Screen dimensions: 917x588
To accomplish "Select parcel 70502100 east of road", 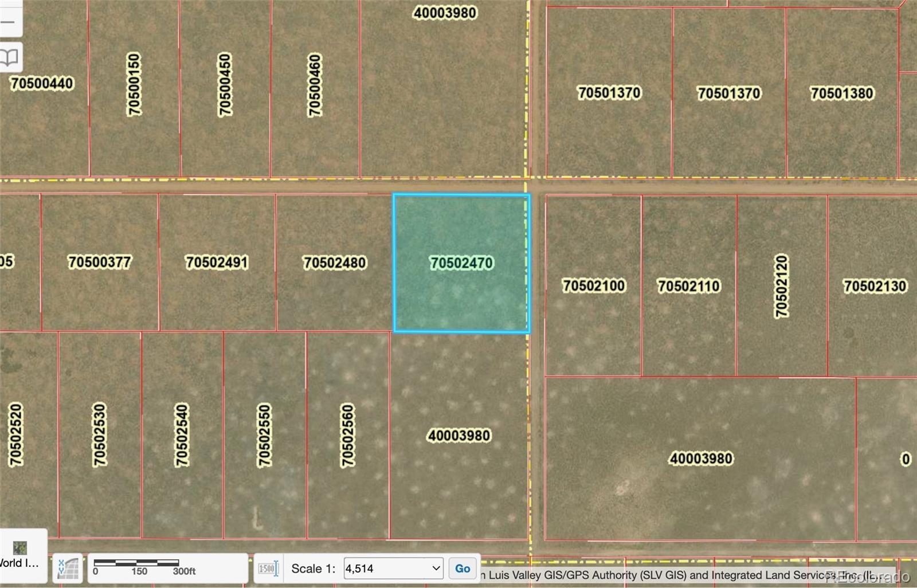I will click(593, 286).
